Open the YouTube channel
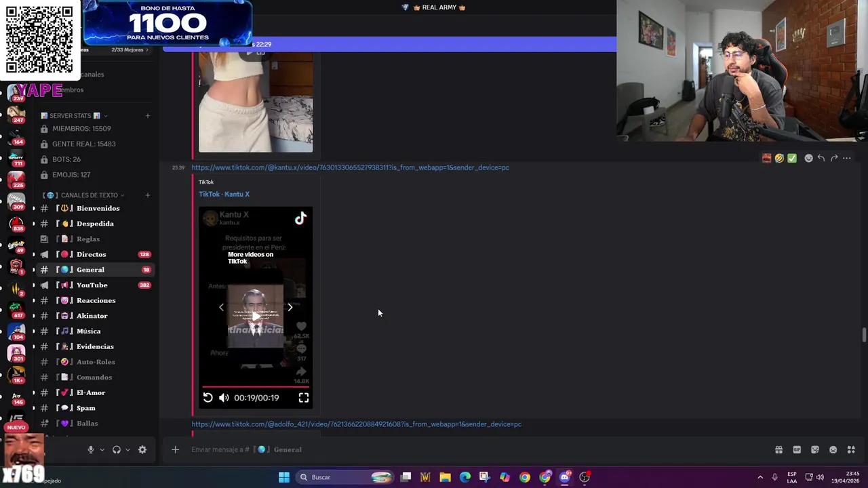The height and width of the screenshot is (488, 868). click(94, 285)
